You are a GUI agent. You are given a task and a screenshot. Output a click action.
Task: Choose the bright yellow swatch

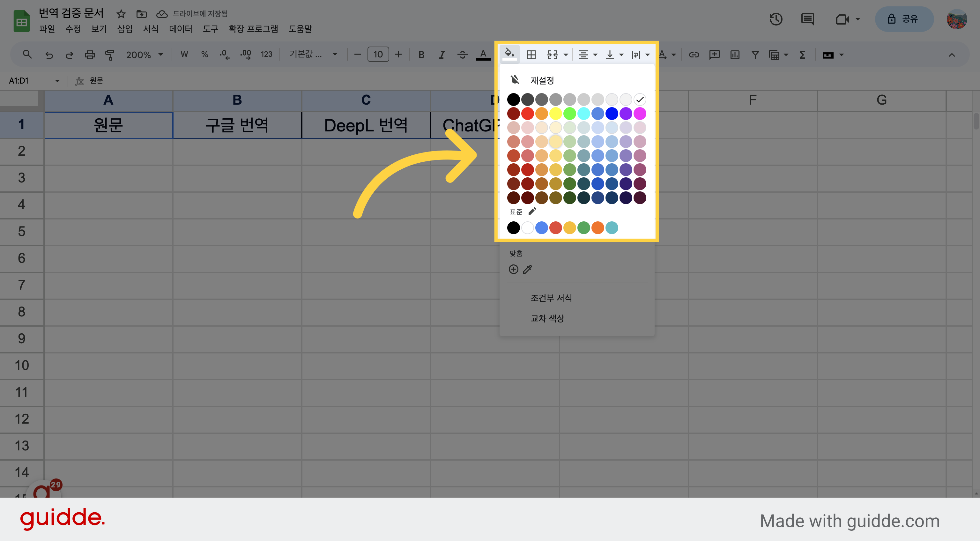pyautogui.click(x=555, y=113)
